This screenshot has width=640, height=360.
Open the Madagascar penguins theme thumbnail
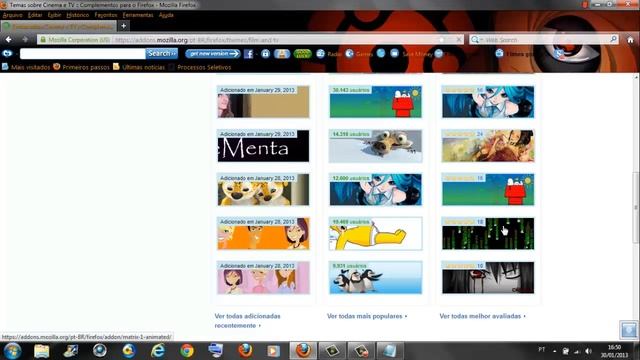(376, 278)
